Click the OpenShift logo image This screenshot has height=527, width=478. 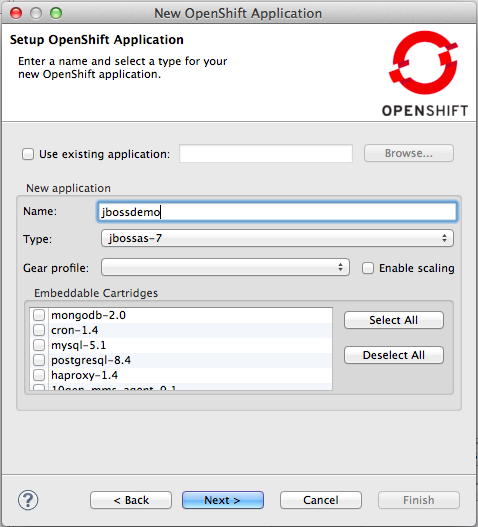coord(425,73)
